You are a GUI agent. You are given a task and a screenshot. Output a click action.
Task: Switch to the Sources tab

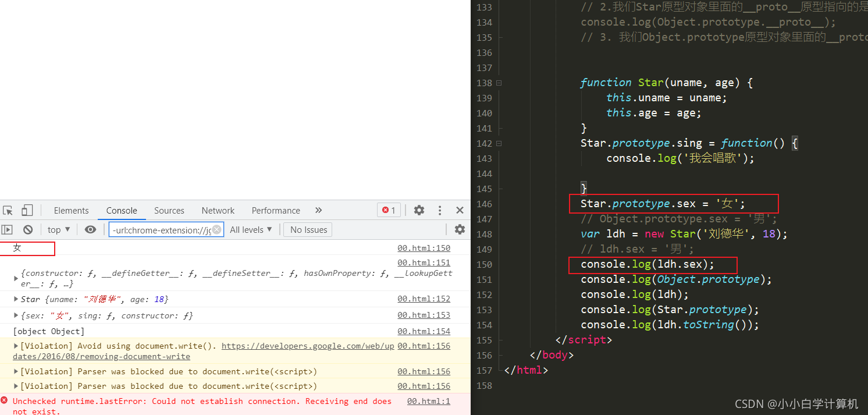(169, 211)
